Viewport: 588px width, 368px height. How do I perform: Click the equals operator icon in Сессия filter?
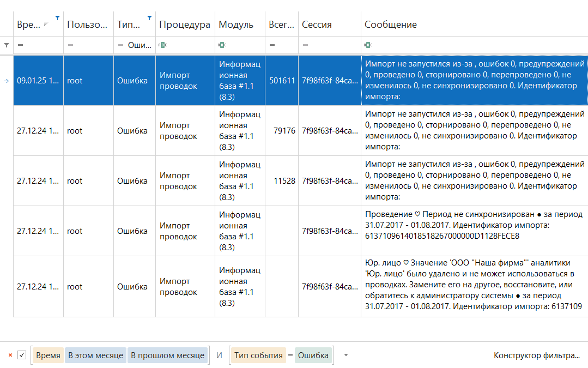point(306,45)
